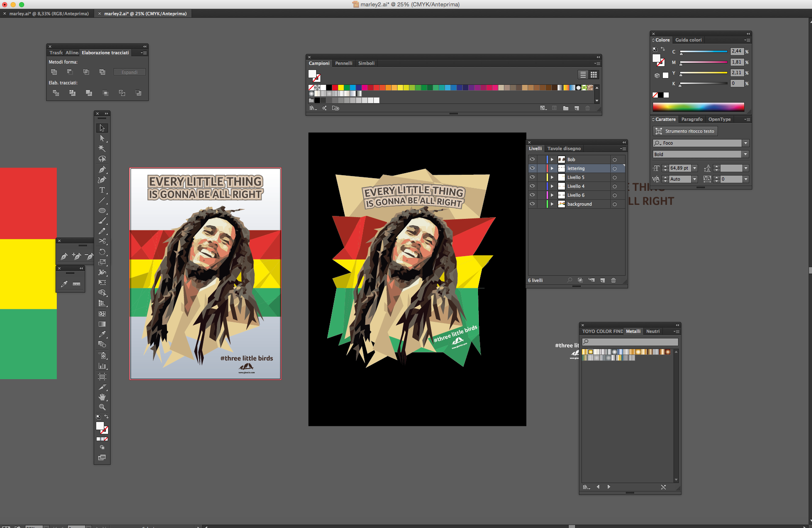Select the Rotate tool

tap(102, 252)
